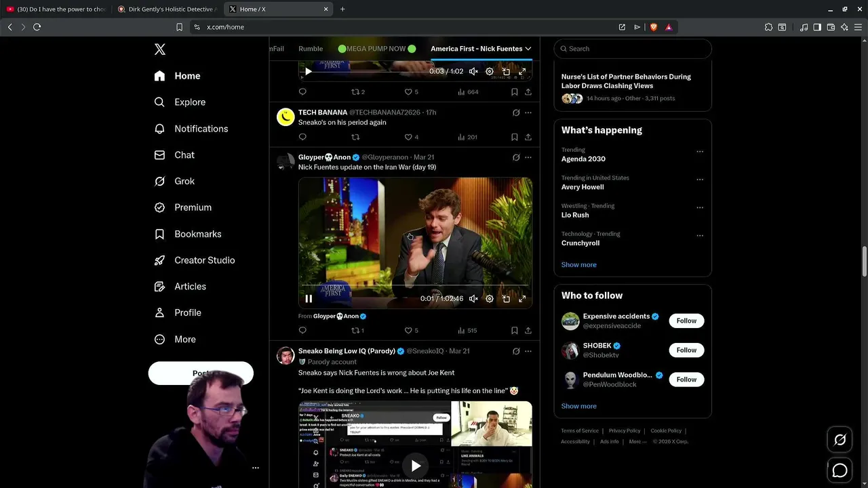
Task: Enter fullscreen on the Iran War video
Action: coord(522,299)
